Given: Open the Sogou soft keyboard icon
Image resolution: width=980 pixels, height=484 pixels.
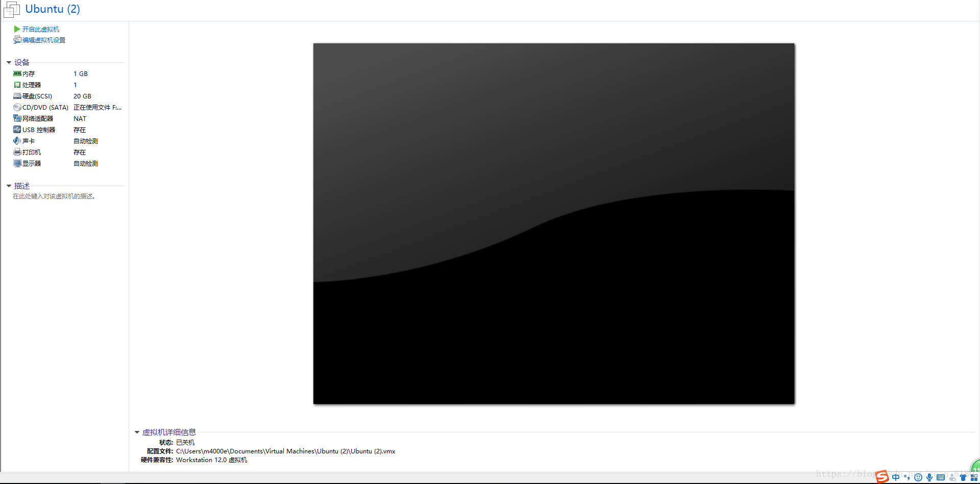Looking at the screenshot, I should click(941, 477).
